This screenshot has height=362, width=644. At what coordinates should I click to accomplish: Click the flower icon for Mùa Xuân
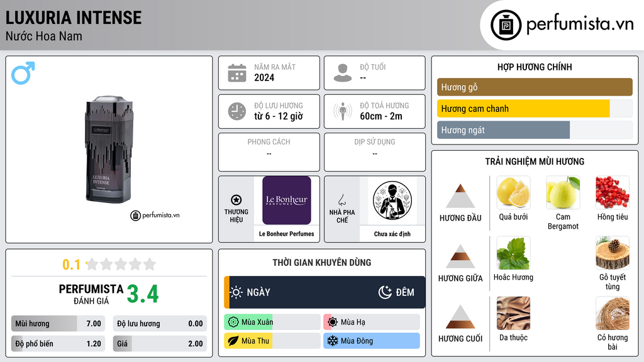pyautogui.click(x=233, y=322)
